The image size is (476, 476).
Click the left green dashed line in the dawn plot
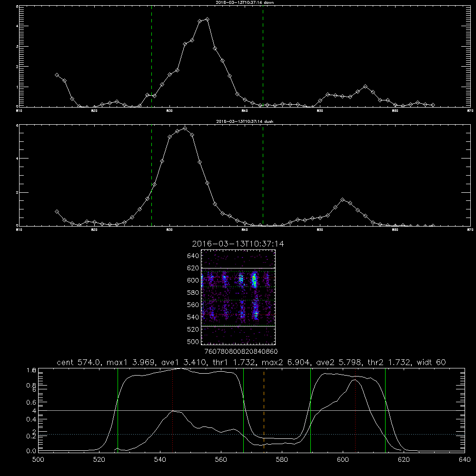[x=151, y=56]
